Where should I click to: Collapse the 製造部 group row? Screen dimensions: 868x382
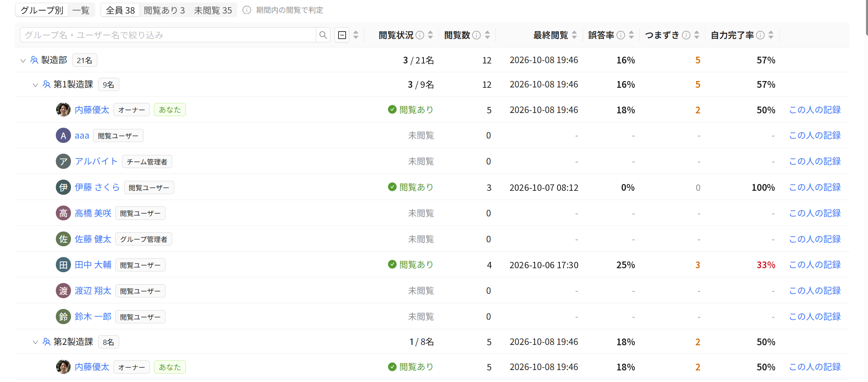coord(23,60)
